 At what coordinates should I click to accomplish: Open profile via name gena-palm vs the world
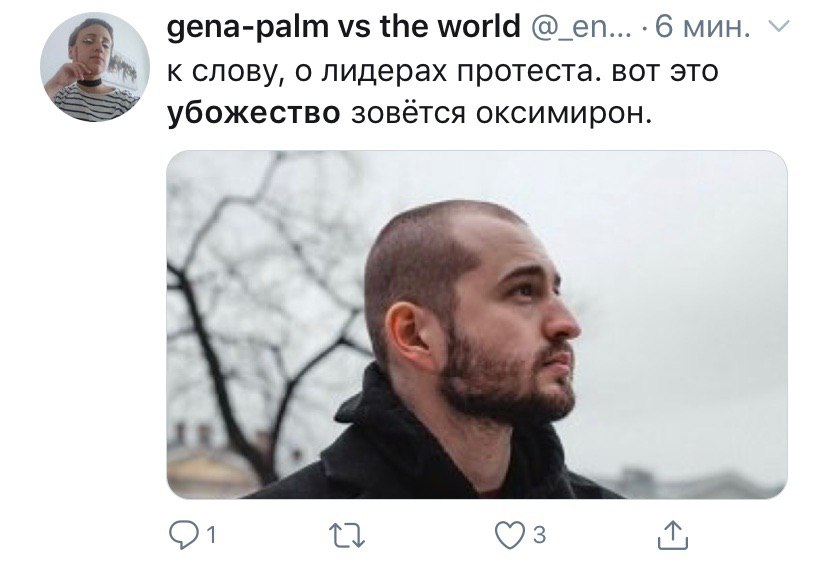coord(343,26)
